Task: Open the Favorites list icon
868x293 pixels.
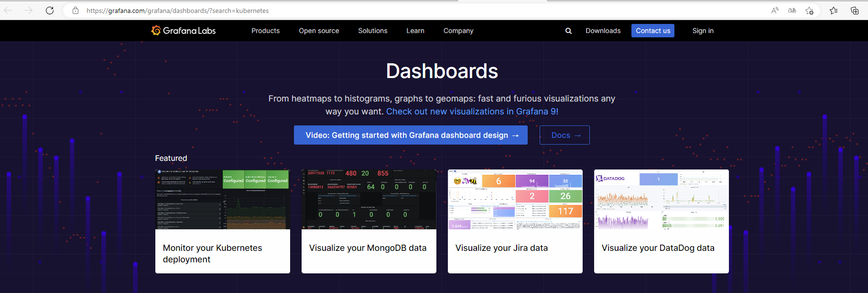Action: click(x=834, y=11)
